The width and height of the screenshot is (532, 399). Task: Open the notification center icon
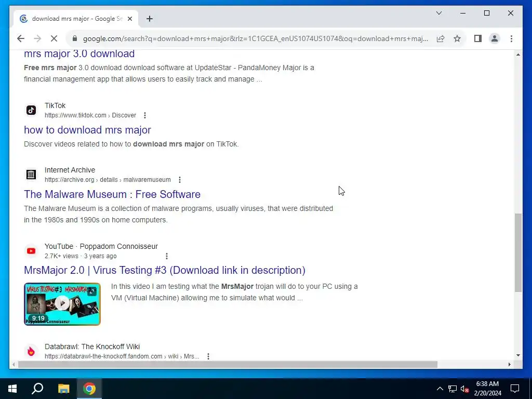pos(515,389)
